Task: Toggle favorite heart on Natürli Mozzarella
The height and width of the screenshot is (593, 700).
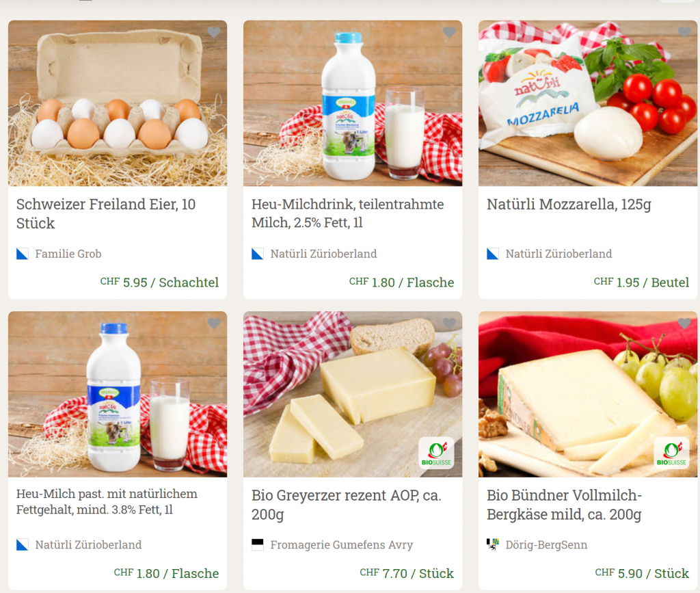Action: click(x=684, y=32)
